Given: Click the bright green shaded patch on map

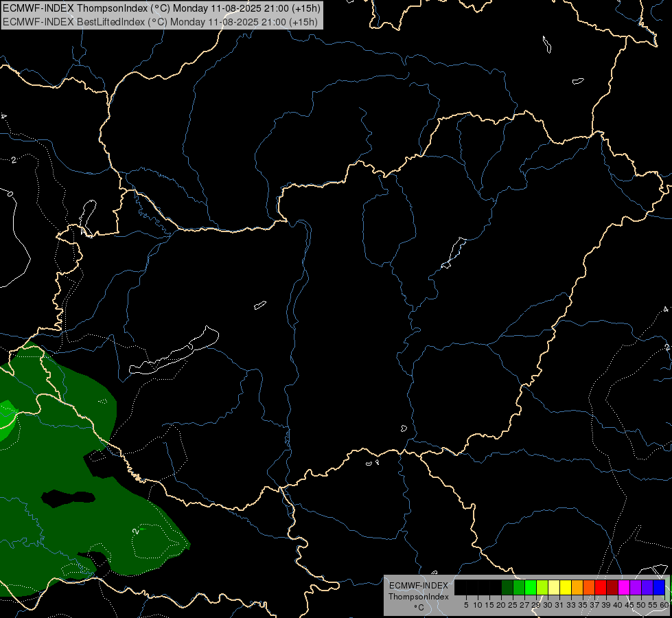Looking at the screenshot, I should (x=6, y=420).
